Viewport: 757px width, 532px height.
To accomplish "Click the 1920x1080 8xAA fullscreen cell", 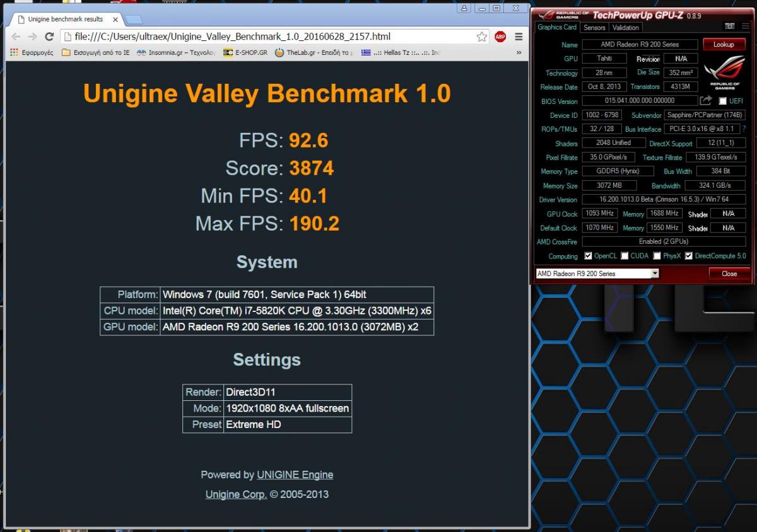I will [288, 408].
